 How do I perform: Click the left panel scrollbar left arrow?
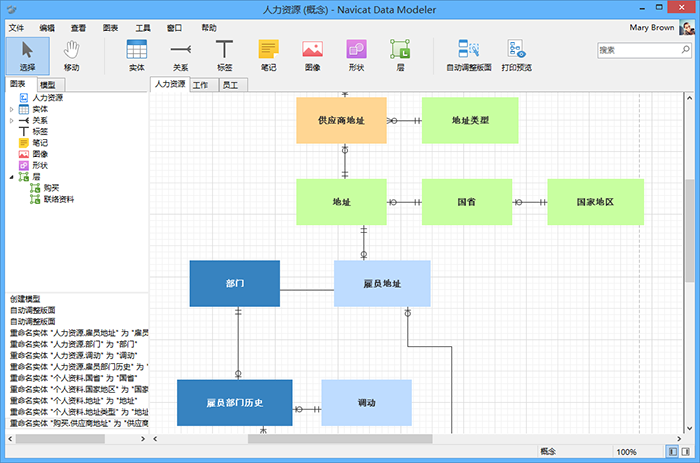(10, 439)
